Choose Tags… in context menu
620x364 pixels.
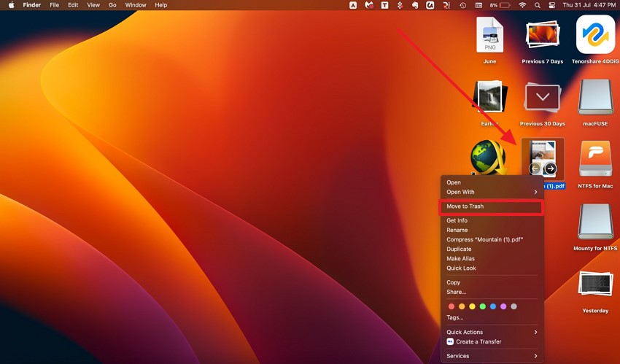click(492, 317)
